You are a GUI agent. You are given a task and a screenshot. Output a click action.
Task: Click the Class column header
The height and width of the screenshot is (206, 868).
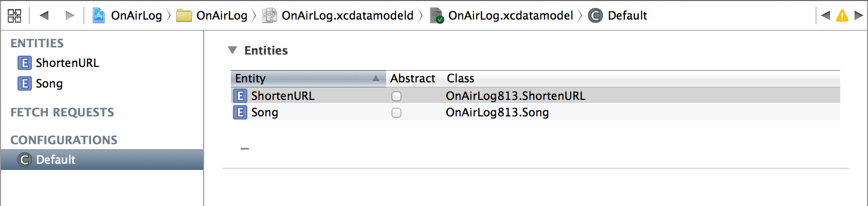pos(461,78)
